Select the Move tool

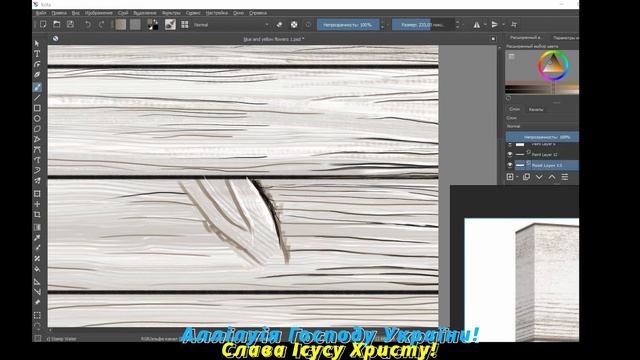click(37, 204)
